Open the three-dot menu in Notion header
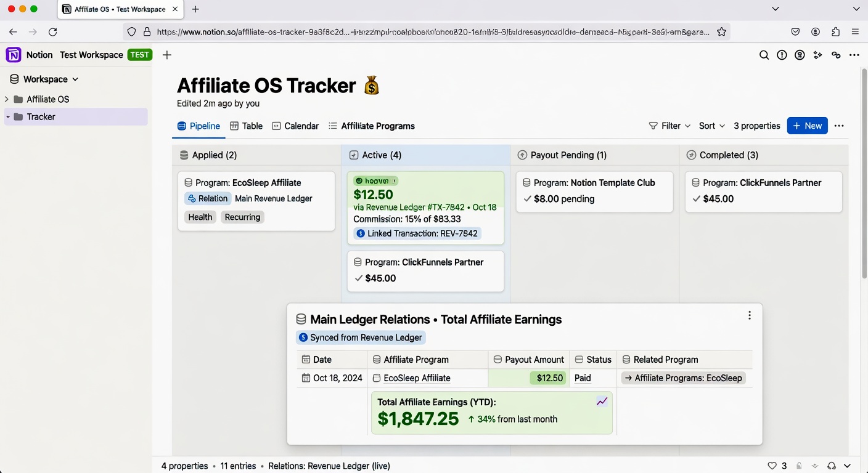The image size is (868, 473). point(854,55)
